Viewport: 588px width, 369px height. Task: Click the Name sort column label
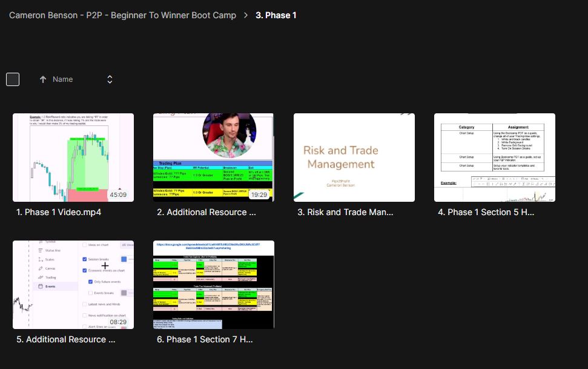click(62, 79)
